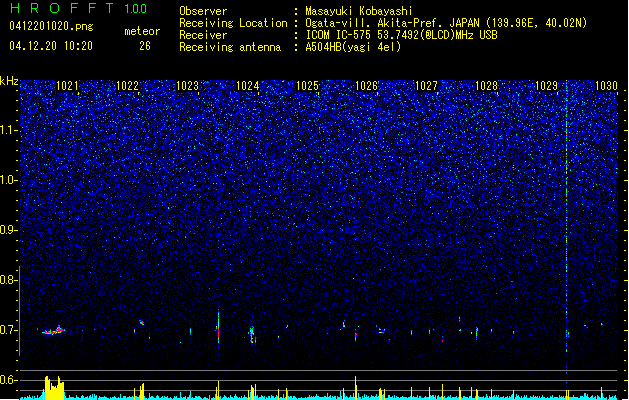
Task: Click the tall vertical echo streak after 1023
Action: 218,326
